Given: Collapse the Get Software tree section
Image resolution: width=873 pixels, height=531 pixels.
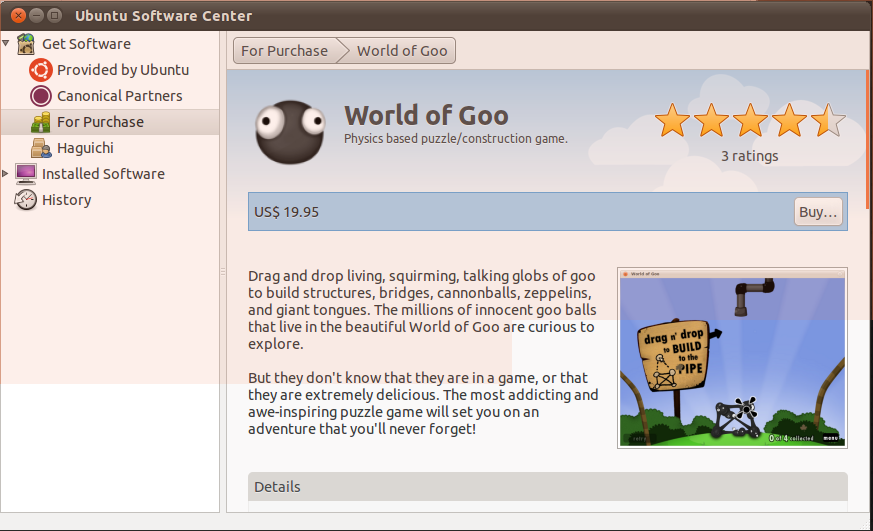Looking at the screenshot, I should 7,44.
